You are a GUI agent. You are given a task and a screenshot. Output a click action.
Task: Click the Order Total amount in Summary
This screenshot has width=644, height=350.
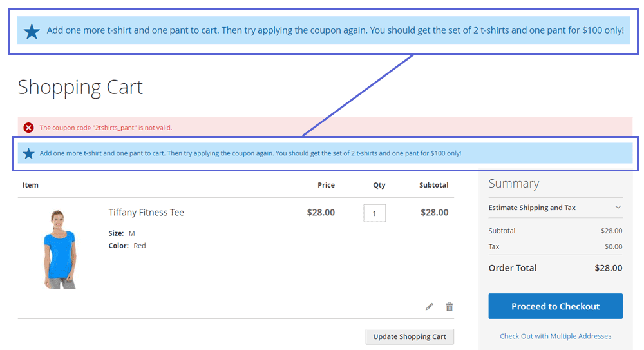click(x=608, y=268)
